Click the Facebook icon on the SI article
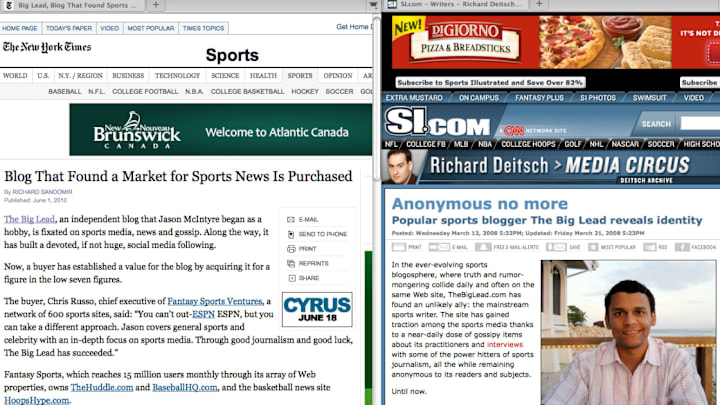This screenshot has width=720, height=405. pos(682,247)
